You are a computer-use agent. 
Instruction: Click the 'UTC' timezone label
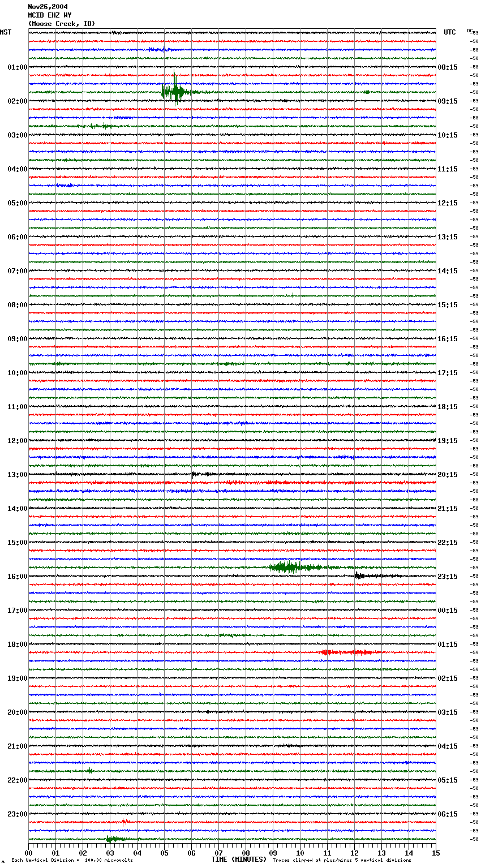click(450, 32)
